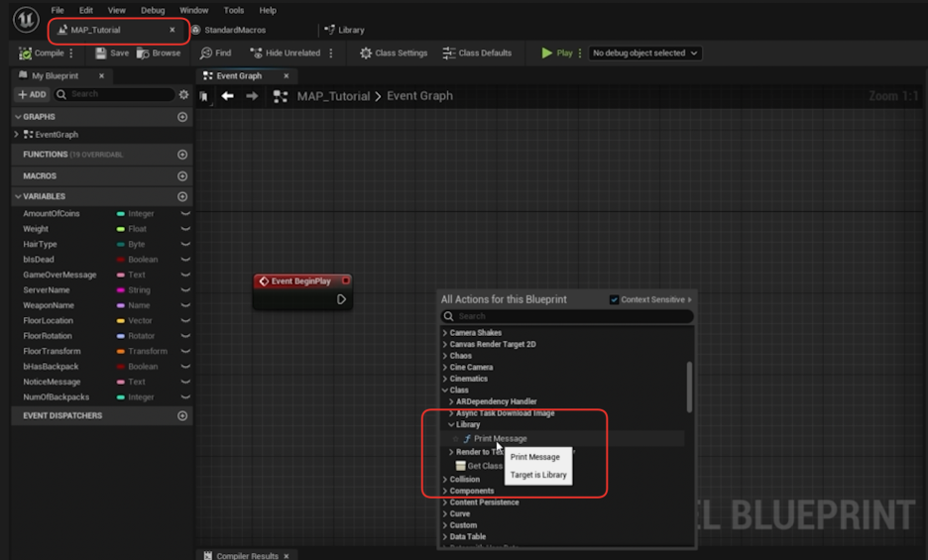Open the Edit menu
This screenshot has width=928, height=560.
(x=86, y=10)
